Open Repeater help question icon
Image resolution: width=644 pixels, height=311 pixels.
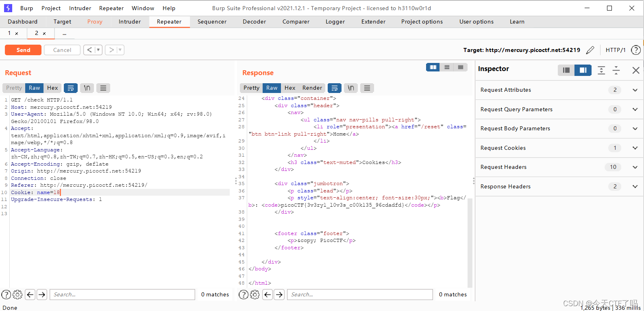[x=635, y=50]
